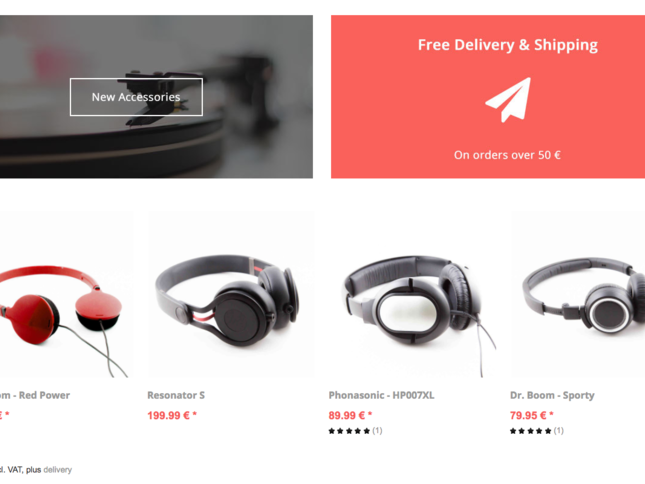Open the delivery link in VAT note

pyautogui.click(x=58, y=470)
